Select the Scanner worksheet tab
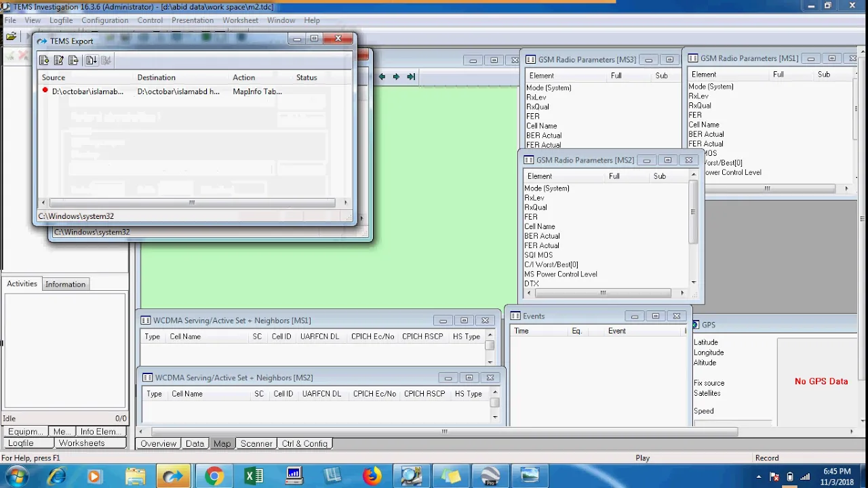The height and width of the screenshot is (488, 868). tap(256, 444)
